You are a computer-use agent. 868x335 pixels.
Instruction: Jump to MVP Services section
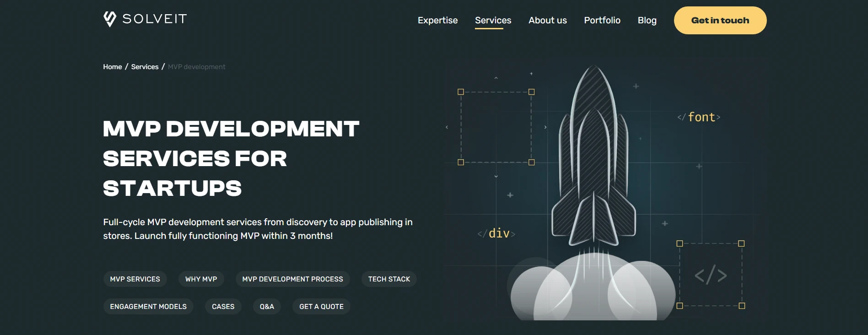[x=135, y=279]
